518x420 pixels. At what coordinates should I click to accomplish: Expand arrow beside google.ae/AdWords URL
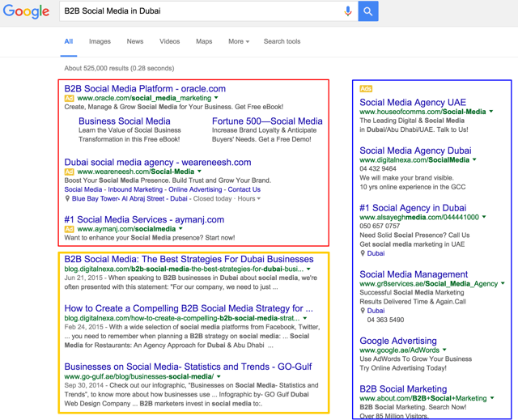[444, 350]
